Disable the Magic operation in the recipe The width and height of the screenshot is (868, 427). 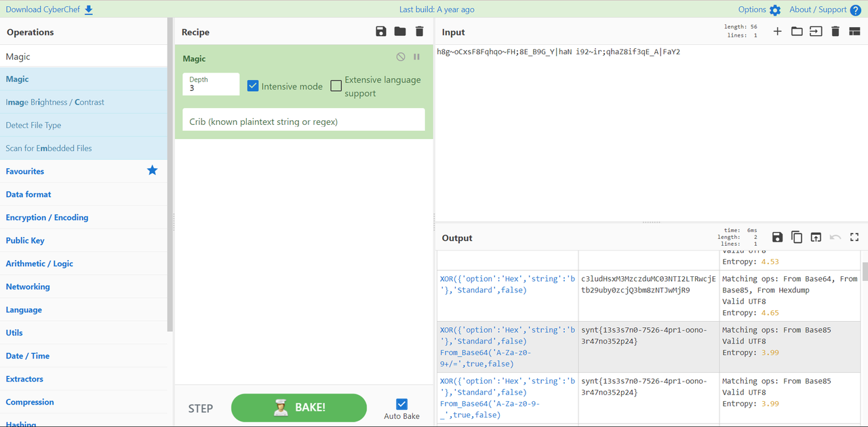pos(401,57)
